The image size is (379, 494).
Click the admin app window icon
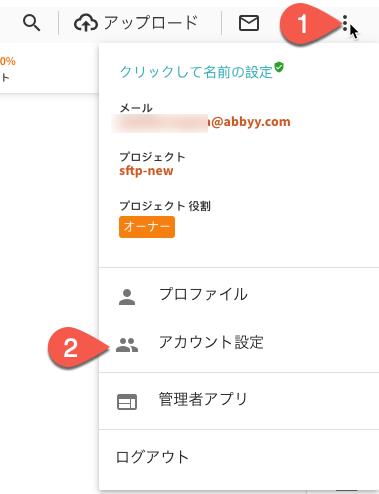127,402
